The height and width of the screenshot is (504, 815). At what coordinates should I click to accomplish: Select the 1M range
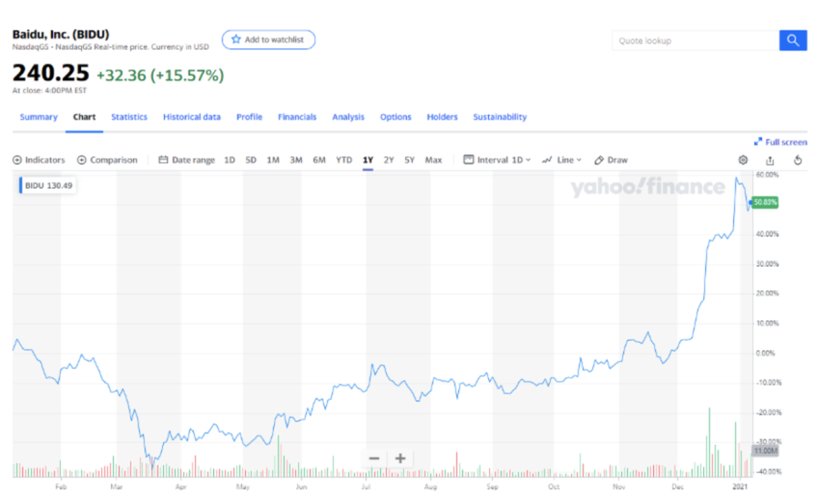click(x=273, y=160)
